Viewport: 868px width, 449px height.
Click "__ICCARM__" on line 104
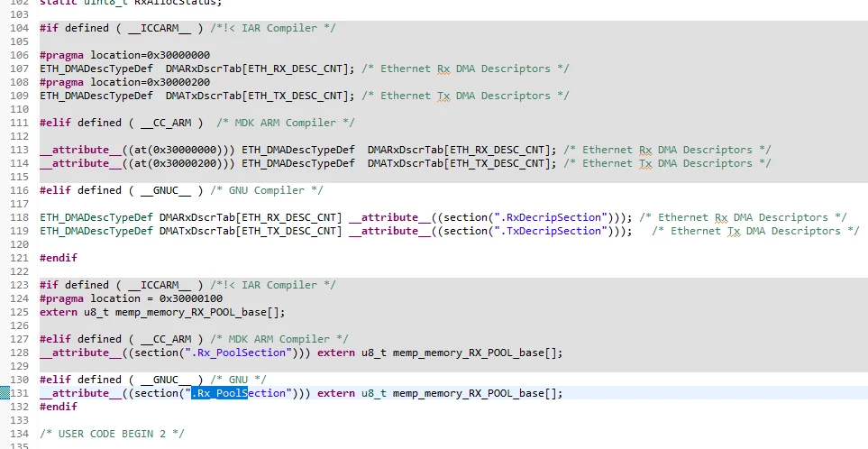(x=160, y=28)
